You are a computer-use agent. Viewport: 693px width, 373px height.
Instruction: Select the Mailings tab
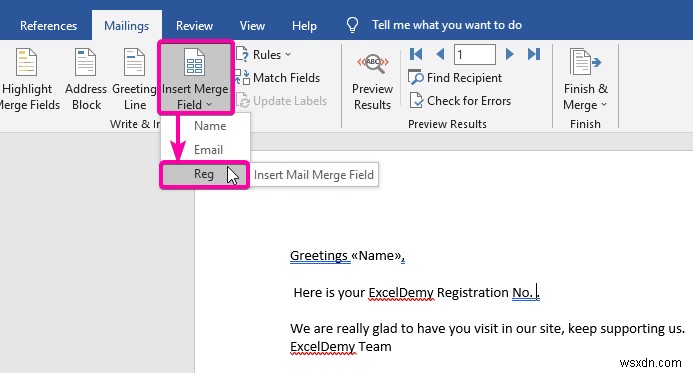(x=126, y=26)
